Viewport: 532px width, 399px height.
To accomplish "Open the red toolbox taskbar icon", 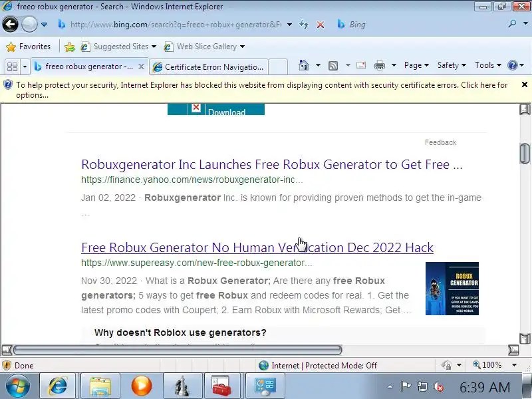I will (221, 386).
